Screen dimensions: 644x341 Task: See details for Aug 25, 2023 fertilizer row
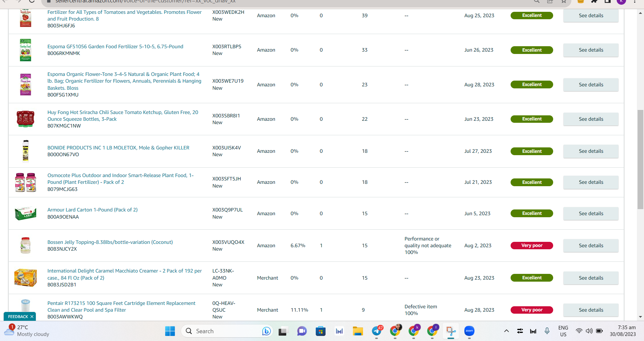(591, 16)
